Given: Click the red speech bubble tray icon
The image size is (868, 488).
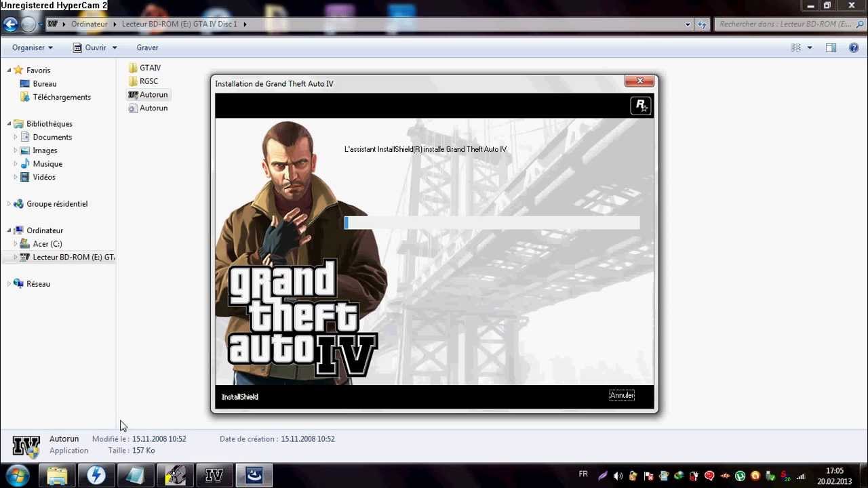Looking at the screenshot, I should coord(709,476).
